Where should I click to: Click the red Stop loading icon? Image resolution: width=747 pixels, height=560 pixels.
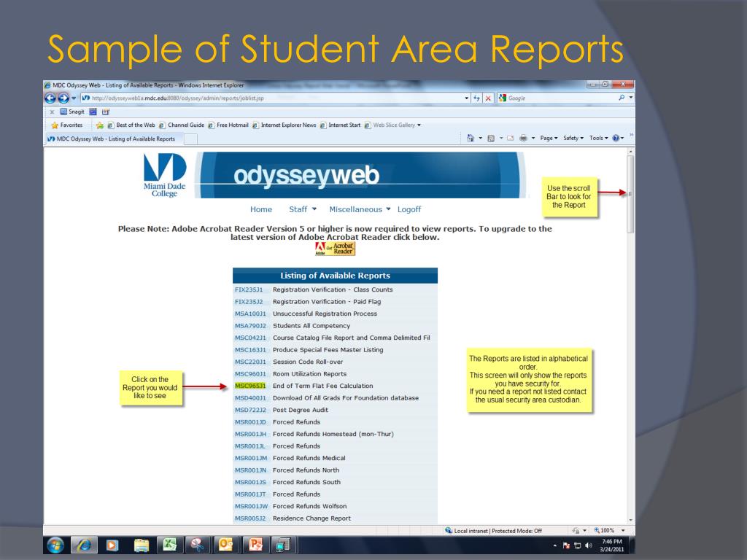(x=488, y=98)
